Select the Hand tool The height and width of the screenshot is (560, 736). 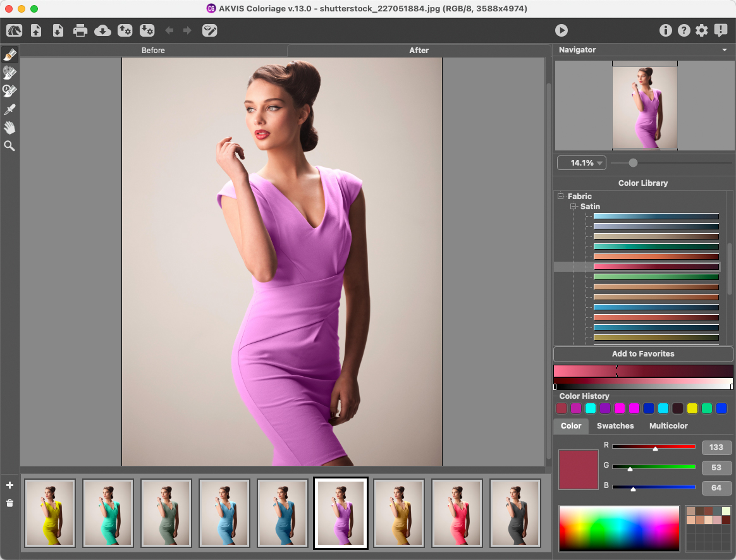9,128
